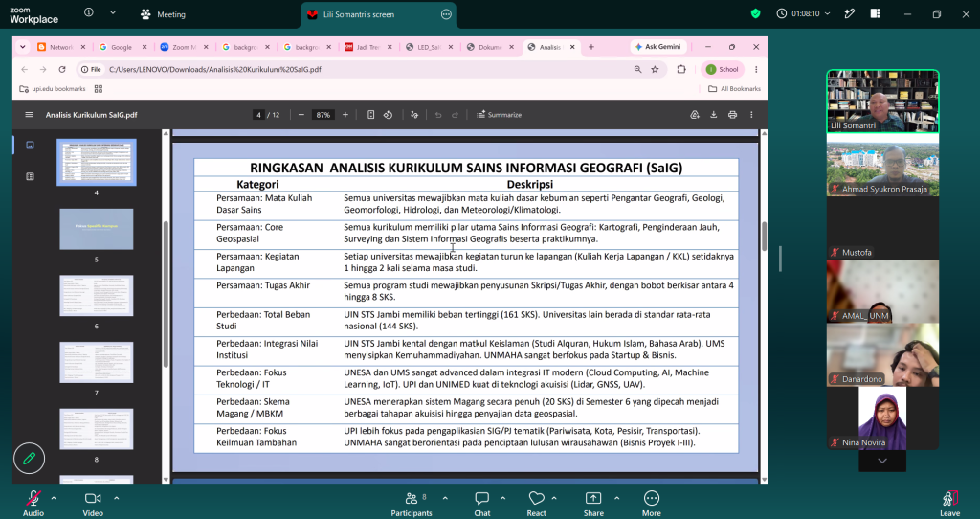
Task: Expand Chat options caret
Action: click(x=503, y=498)
